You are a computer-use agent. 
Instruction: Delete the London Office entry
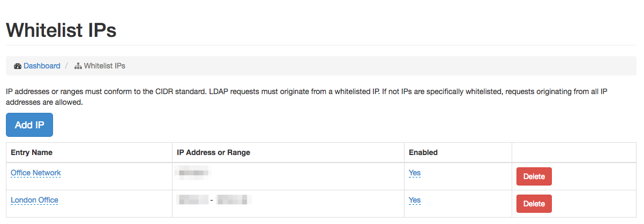coord(534,204)
